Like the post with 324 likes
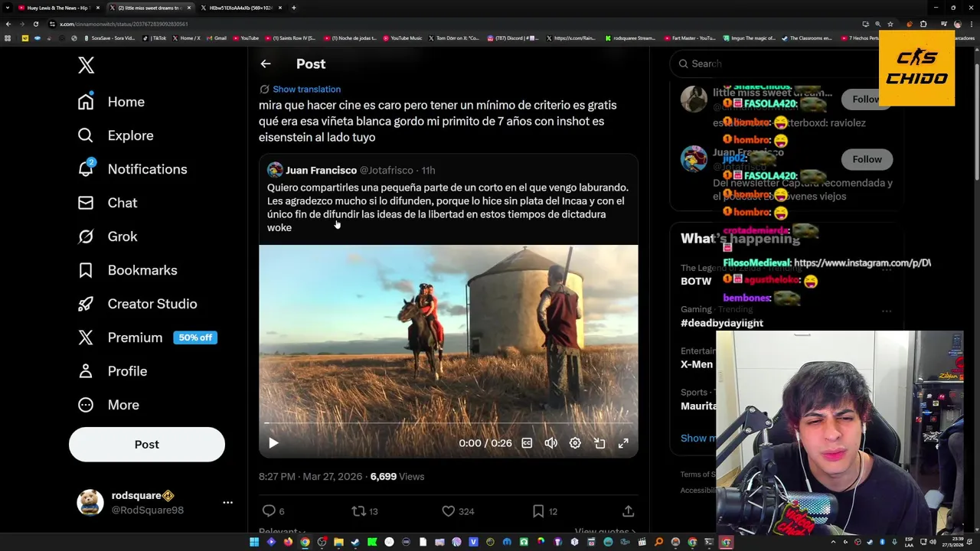This screenshot has height=551, width=980. [449, 511]
